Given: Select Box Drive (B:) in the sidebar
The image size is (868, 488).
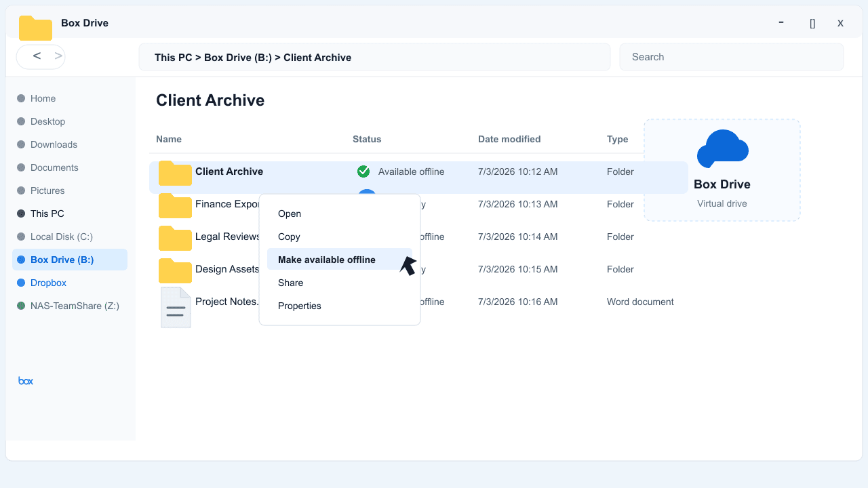Looking at the screenshot, I should [70, 260].
